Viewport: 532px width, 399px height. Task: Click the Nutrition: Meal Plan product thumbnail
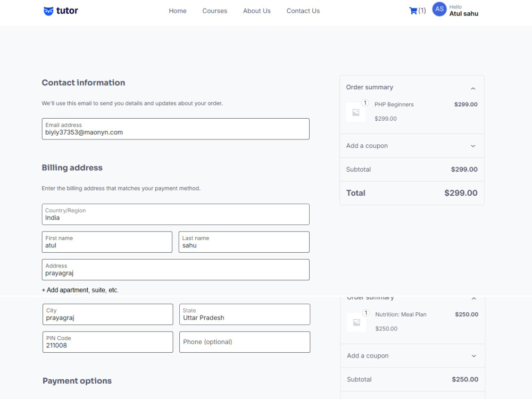point(356,322)
